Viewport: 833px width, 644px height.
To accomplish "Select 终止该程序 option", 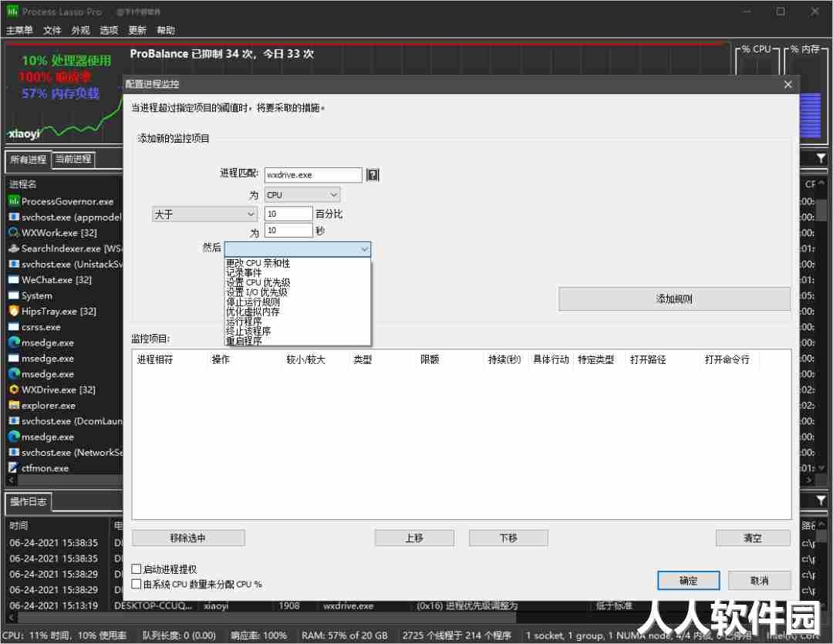I will [x=248, y=331].
